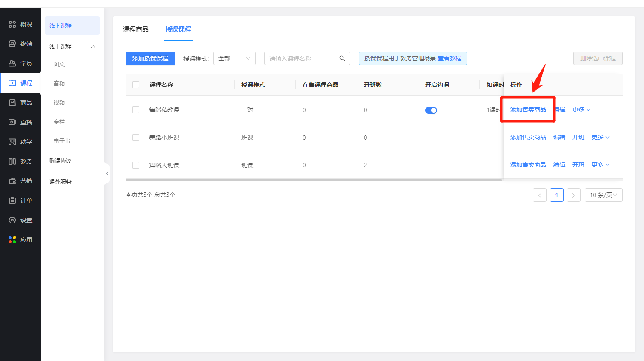Open the 营销 marketing sidebar icon
644x361 pixels.
tap(12, 181)
